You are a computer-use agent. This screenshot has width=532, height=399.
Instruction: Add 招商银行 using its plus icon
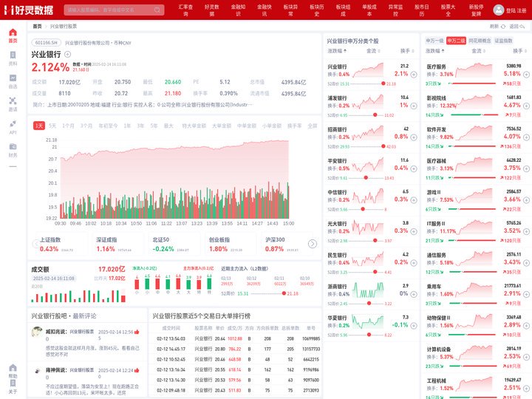coord(414,137)
